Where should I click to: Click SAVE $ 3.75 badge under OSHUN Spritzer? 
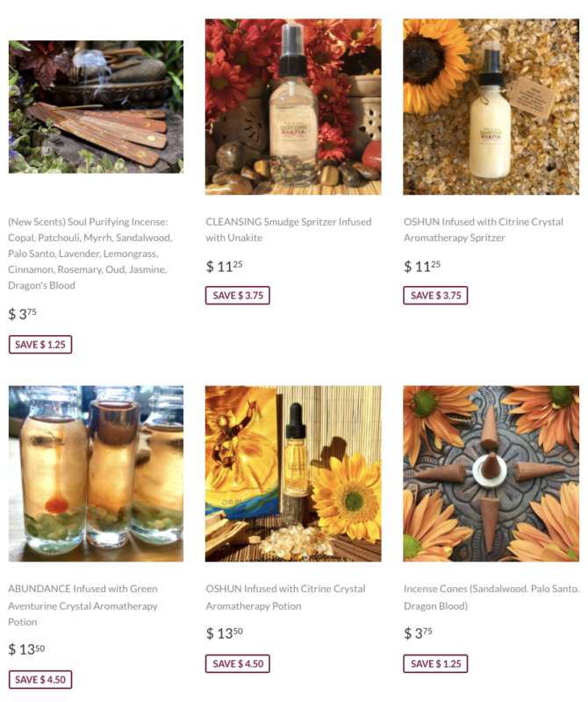point(436,296)
